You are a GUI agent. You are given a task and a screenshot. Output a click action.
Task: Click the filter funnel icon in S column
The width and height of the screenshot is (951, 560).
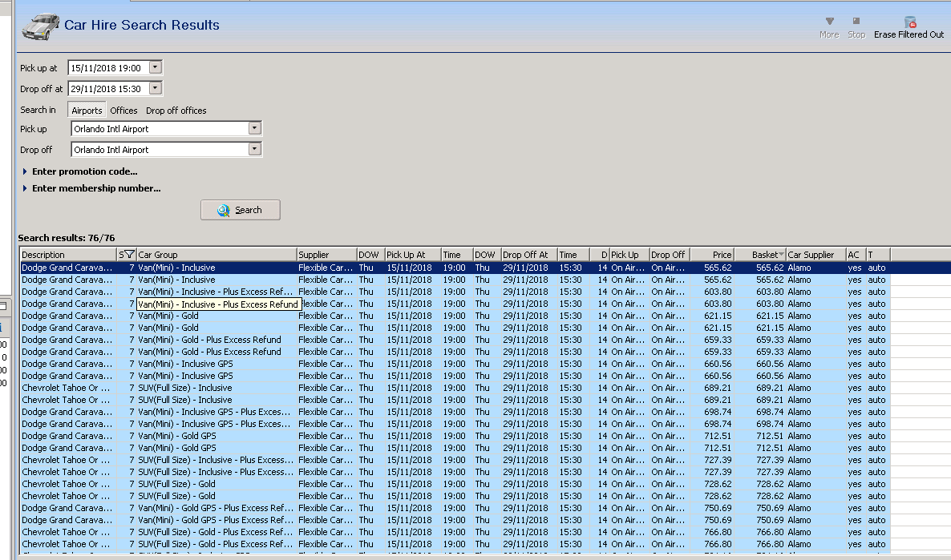pos(130,255)
